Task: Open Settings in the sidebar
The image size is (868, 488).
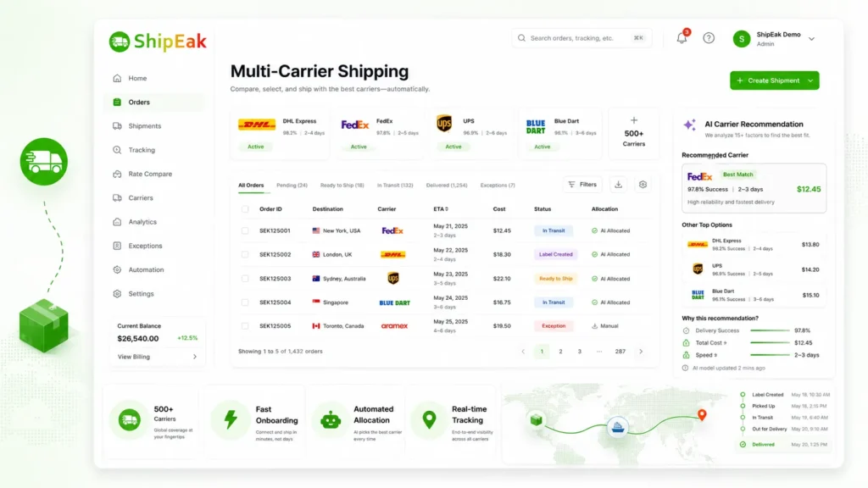Action: pyautogui.click(x=154, y=294)
